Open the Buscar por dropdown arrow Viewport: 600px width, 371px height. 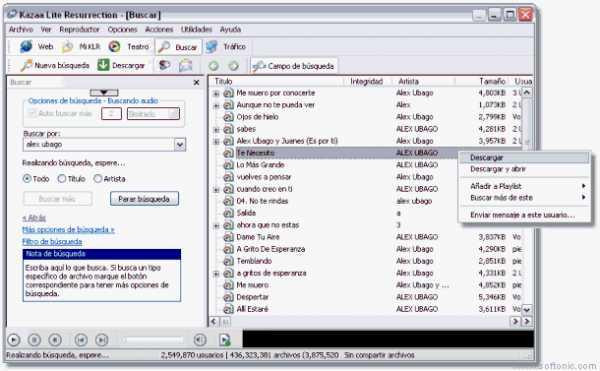click(x=180, y=145)
